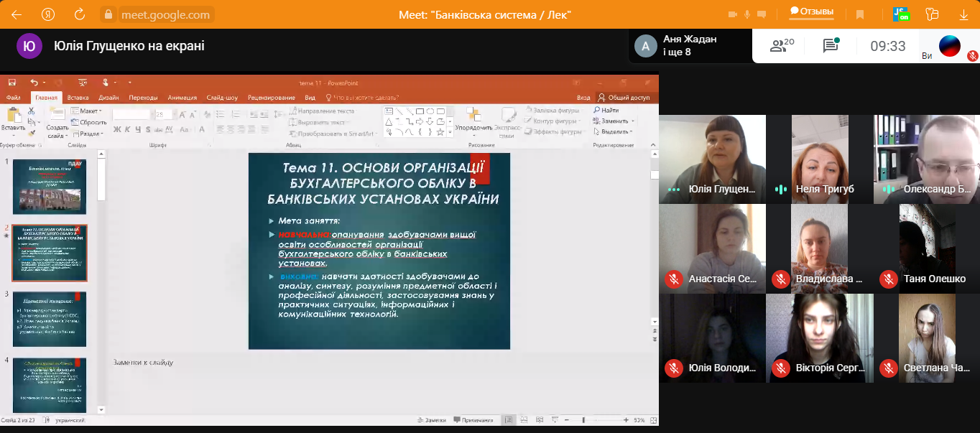980x433 pixels.
Task: Undo last action in PowerPoint
Action: click(x=34, y=83)
